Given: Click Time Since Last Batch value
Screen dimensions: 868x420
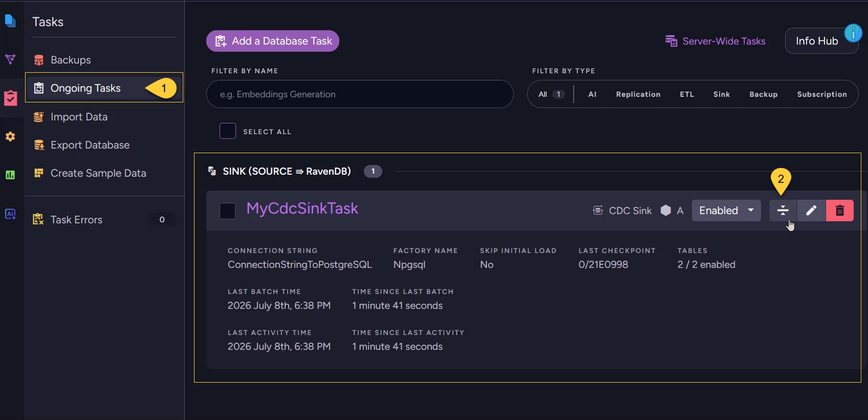Looking at the screenshot, I should click(397, 306).
